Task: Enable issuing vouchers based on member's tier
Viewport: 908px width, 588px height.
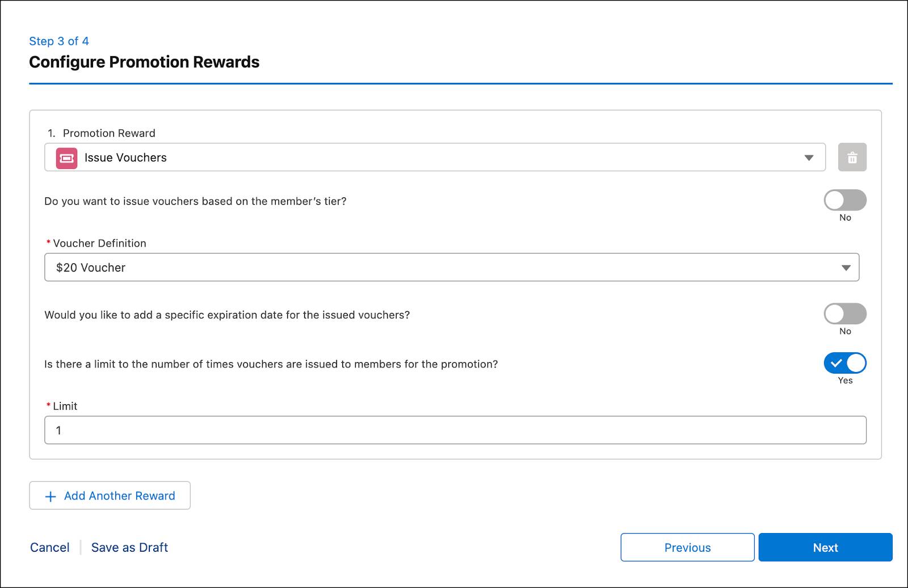Action: [x=845, y=201]
